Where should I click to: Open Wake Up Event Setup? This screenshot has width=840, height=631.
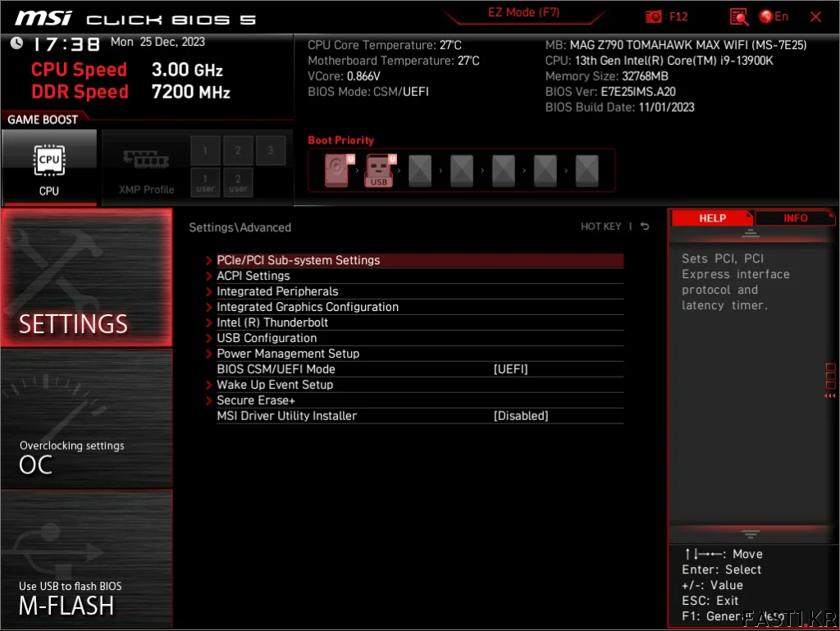[x=419, y=385]
